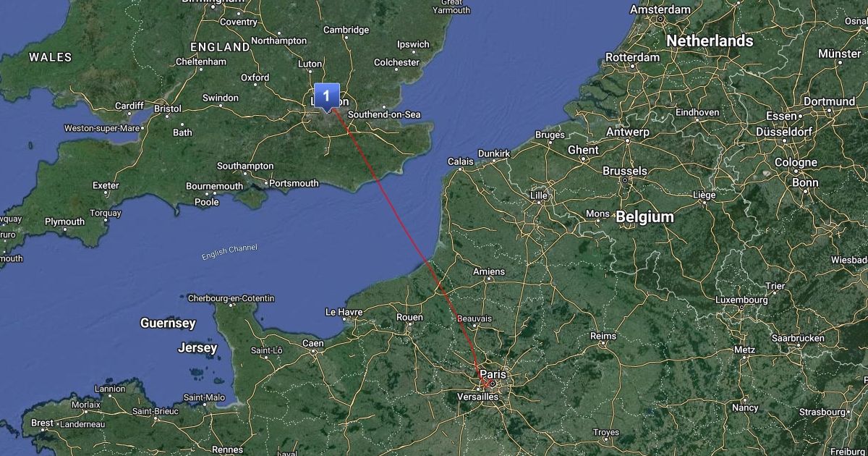Select the Brussels city label
868x456 pixels.
[x=624, y=171]
